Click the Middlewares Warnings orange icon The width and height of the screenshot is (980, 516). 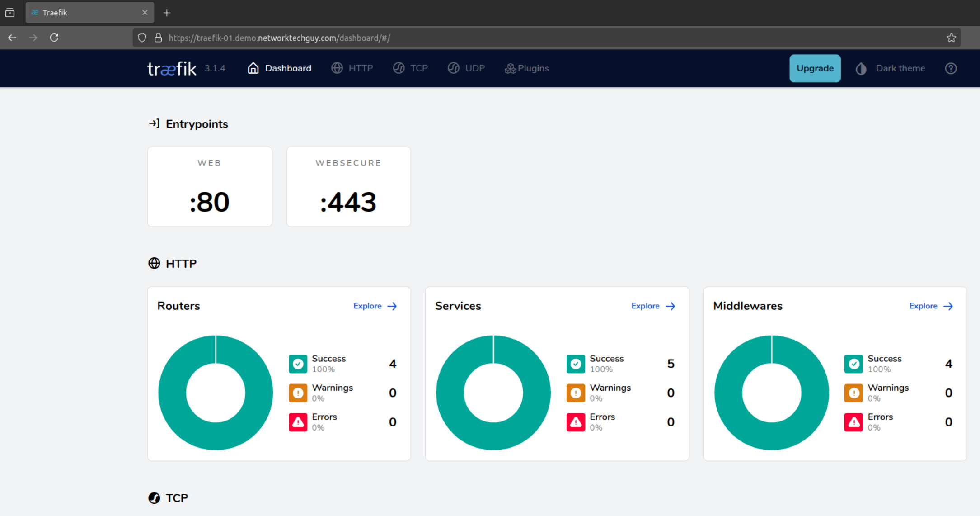(854, 393)
